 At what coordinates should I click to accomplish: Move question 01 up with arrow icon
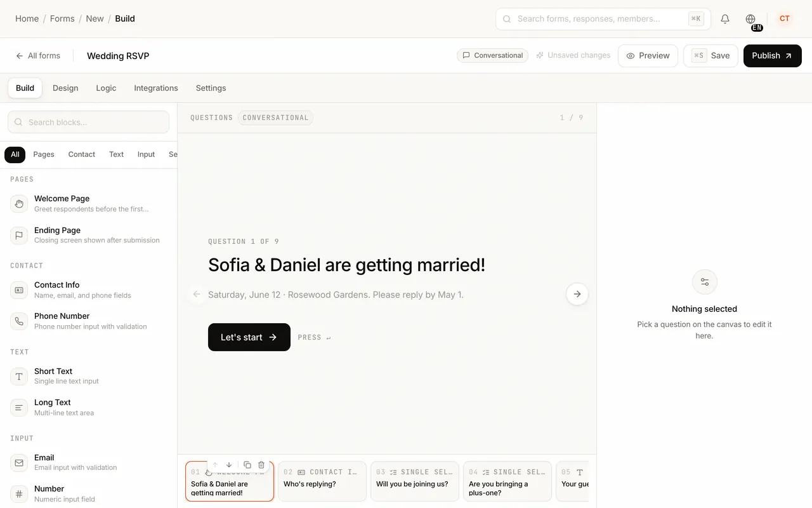click(215, 465)
